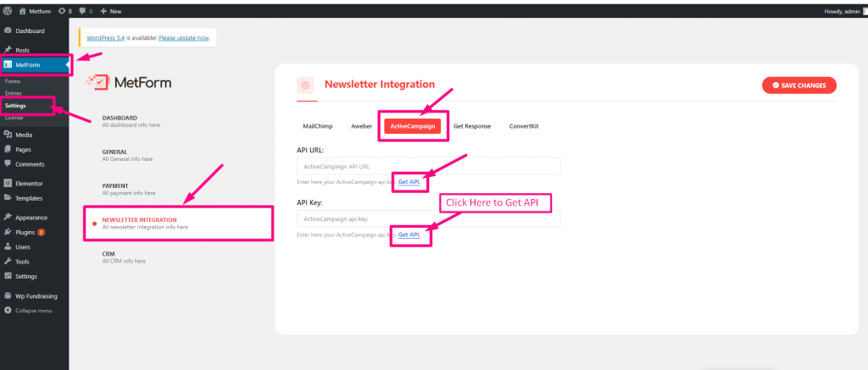The height and width of the screenshot is (370, 868).
Task: Click the Please update now link
Action: (184, 38)
